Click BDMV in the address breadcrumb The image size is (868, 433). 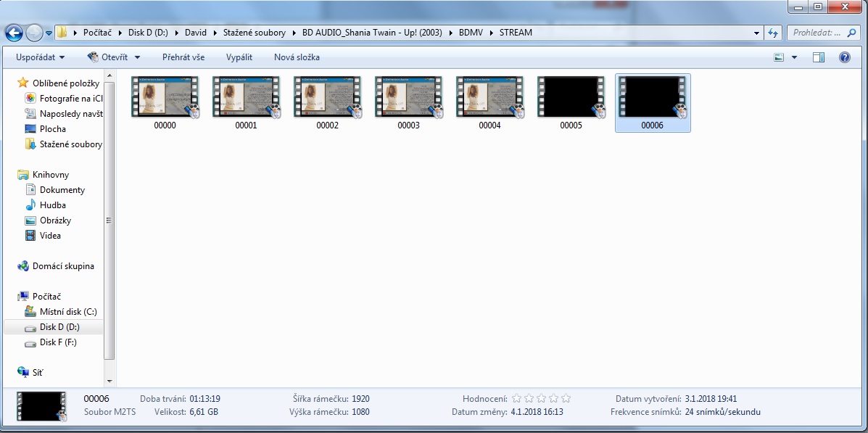(x=473, y=33)
